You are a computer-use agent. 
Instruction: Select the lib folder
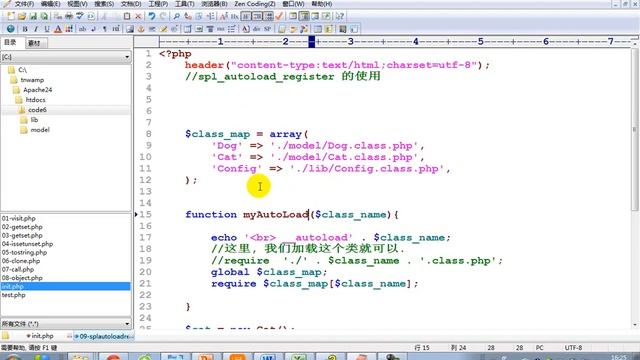pos(34,120)
